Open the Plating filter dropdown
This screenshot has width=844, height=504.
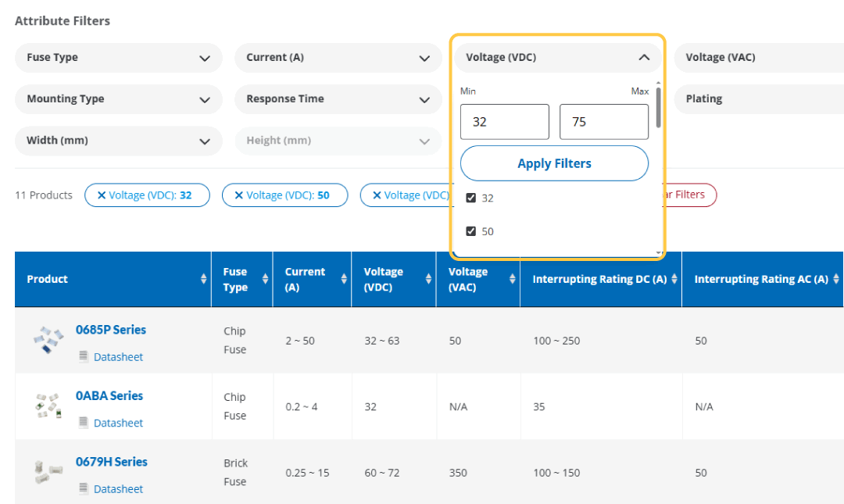[x=759, y=99]
